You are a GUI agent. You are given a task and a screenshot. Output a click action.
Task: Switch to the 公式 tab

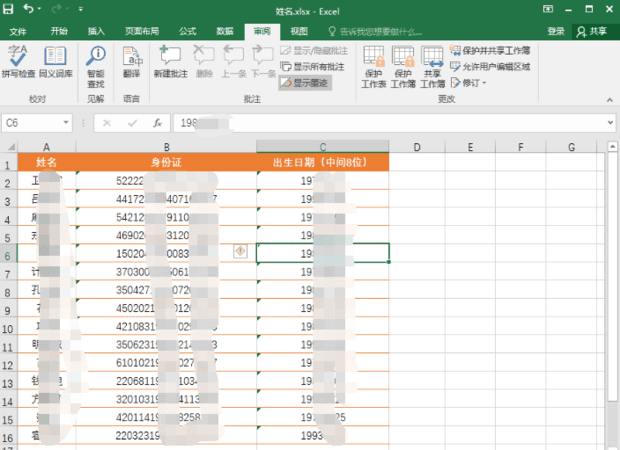tap(187, 31)
